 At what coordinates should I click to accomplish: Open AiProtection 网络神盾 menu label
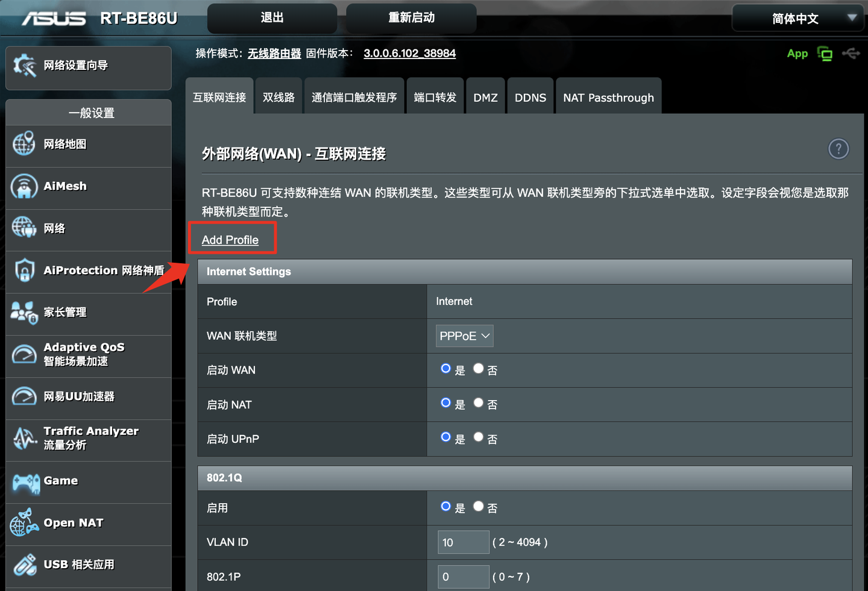pos(104,270)
